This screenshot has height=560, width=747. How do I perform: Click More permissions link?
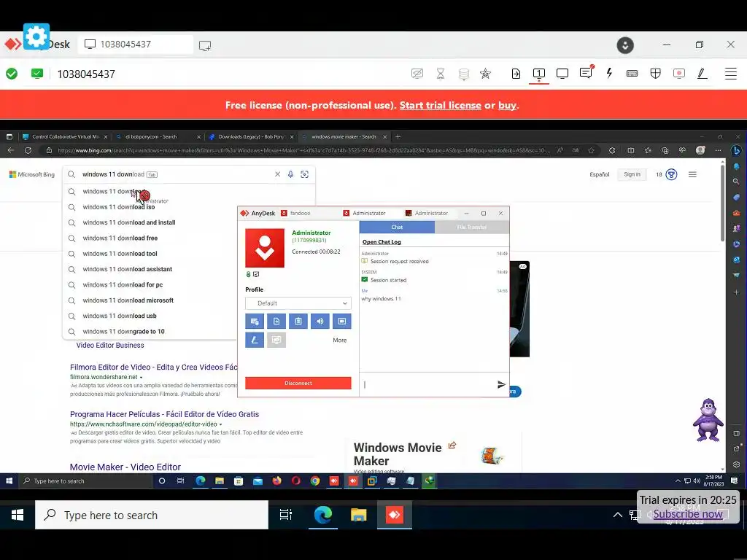340,340
